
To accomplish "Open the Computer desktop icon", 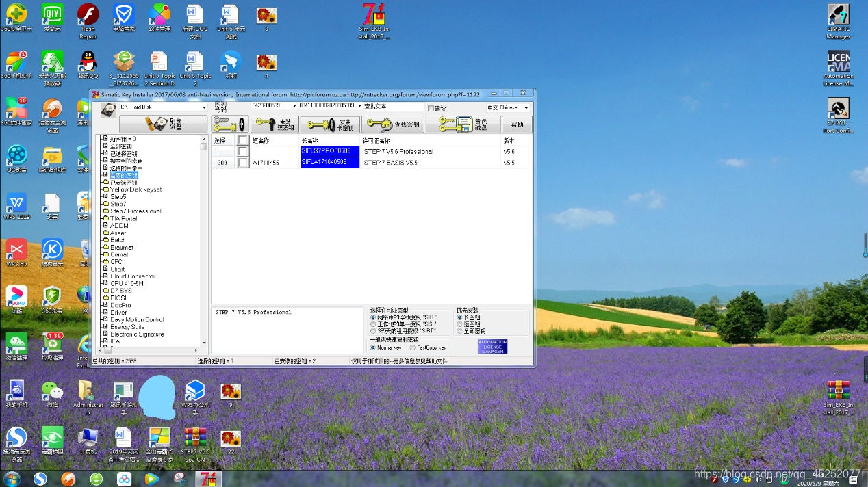I will [88, 441].
